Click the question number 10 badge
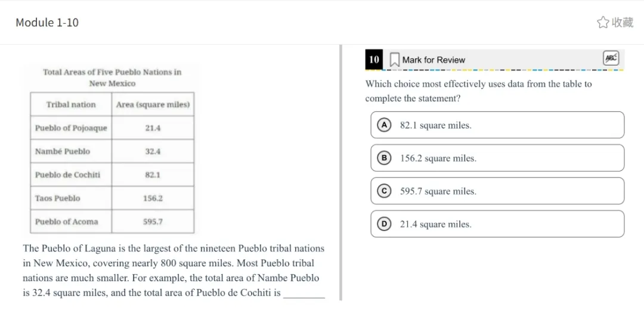 tap(374, 60)
